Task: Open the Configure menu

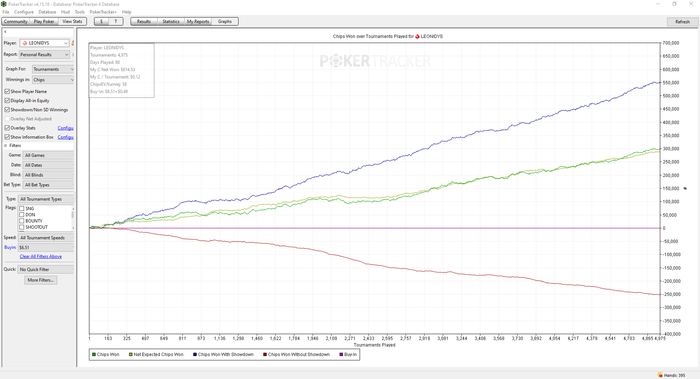Action: click(24, 12)
